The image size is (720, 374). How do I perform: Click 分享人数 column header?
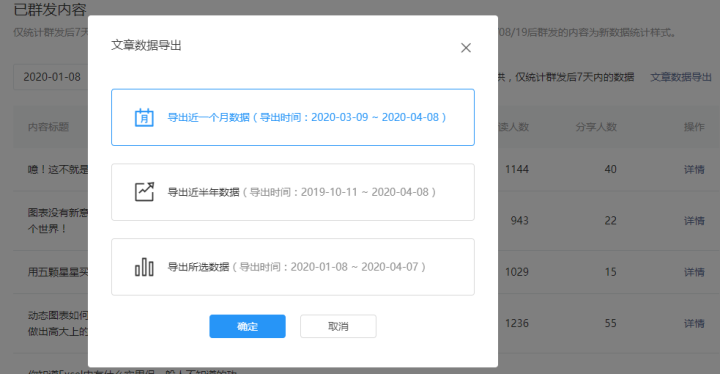[x=596, y=127]
